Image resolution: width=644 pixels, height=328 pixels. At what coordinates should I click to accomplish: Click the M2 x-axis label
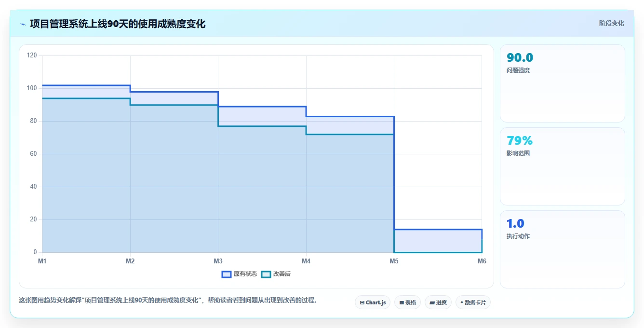(x=130, y=261)
